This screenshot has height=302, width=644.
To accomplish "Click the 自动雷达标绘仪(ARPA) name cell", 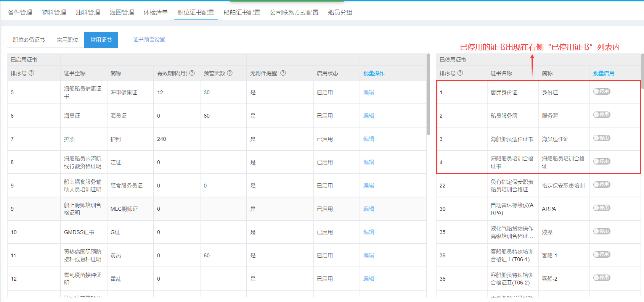I will tap(512, 209).
